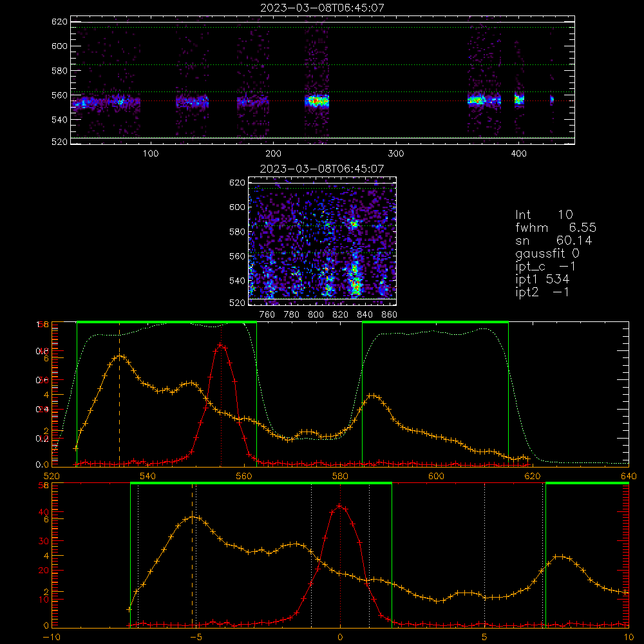Select the 'Int 10' parameter line
The height and width of the screenshot is (644, 644).
tap(544, 214)
